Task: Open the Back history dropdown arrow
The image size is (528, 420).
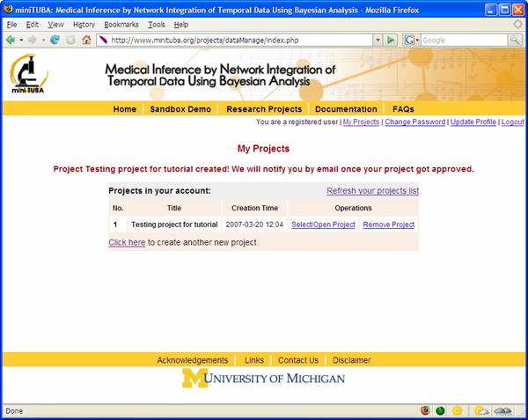Action: click(21, 41)
